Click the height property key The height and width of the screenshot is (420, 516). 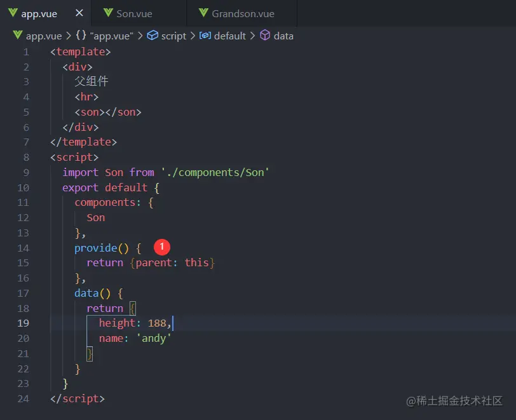point(117,323)
